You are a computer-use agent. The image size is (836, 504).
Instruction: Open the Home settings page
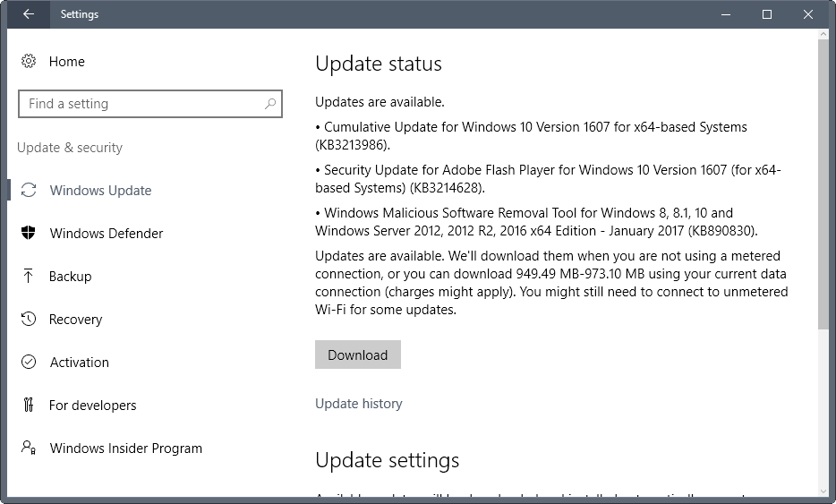point(66,62)
